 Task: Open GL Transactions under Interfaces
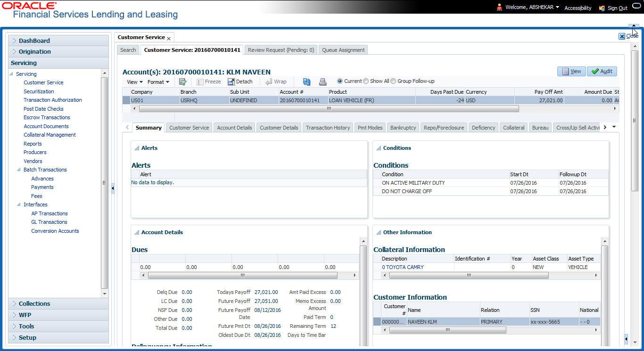[x=49, y=222]
